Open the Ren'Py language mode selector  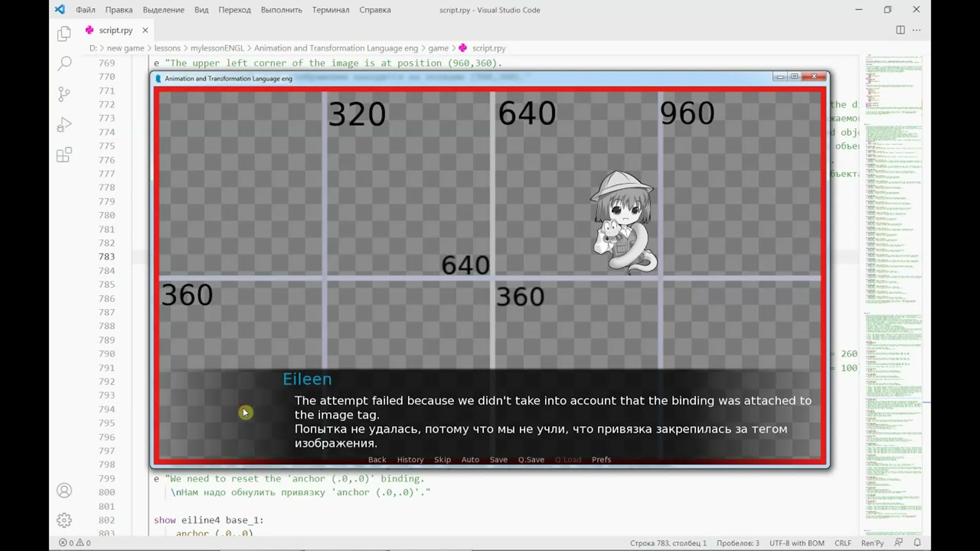pyautogui.click(x=872, y=543)
